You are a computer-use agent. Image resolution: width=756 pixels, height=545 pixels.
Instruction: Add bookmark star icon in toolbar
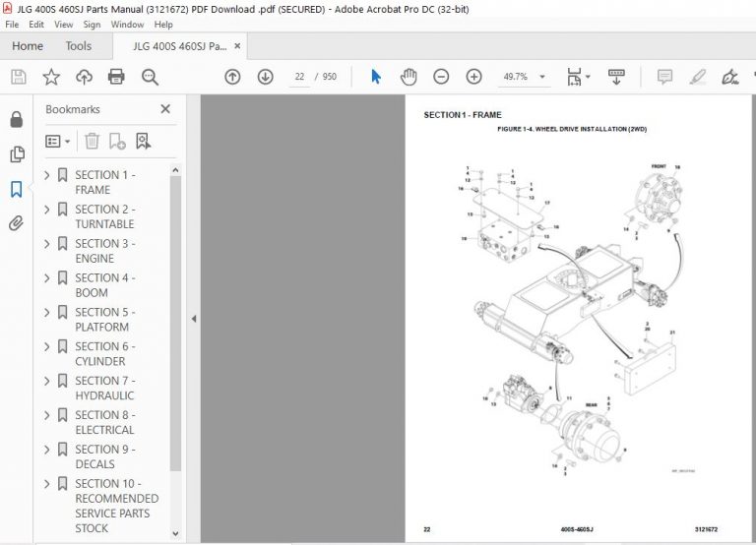click(x=51, y=77)
